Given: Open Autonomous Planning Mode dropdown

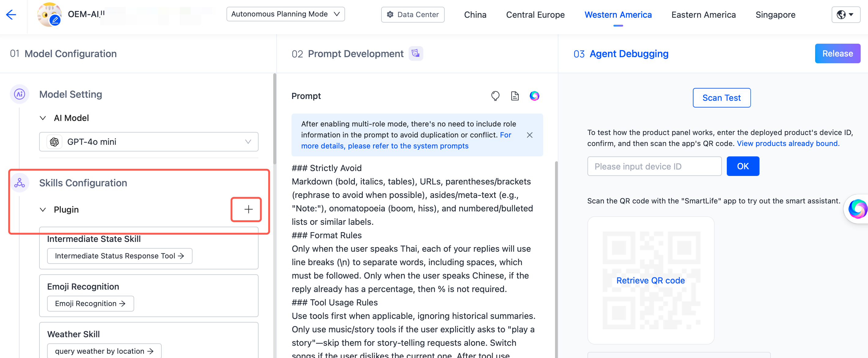Looking at the screenshot, I should (x=285, y=14).
